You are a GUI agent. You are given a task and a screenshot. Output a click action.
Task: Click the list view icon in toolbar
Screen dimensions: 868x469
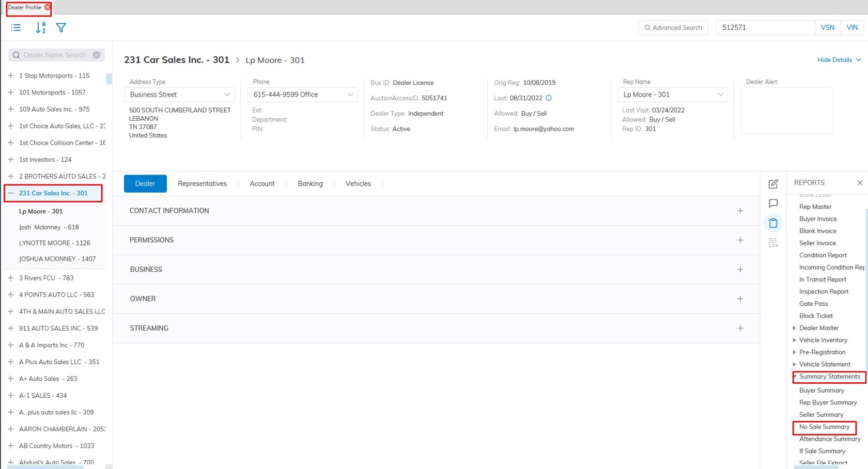16,28
